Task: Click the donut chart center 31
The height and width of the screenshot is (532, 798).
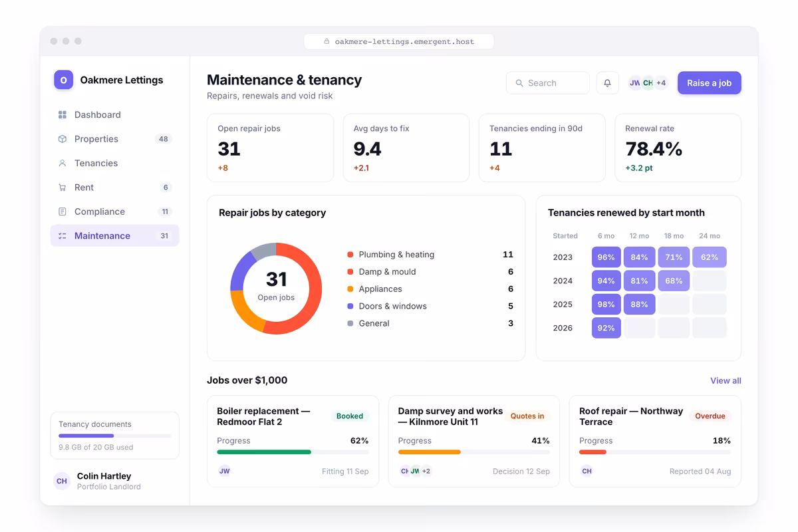Action: [x=276, y=279]
